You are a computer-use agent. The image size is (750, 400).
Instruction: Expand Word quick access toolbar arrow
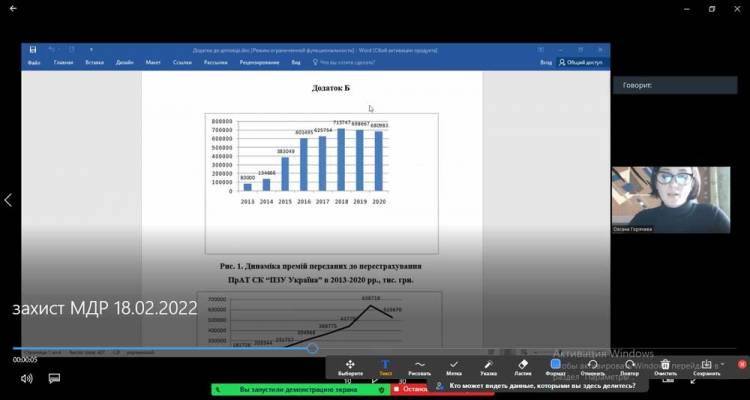pos(75,49)
